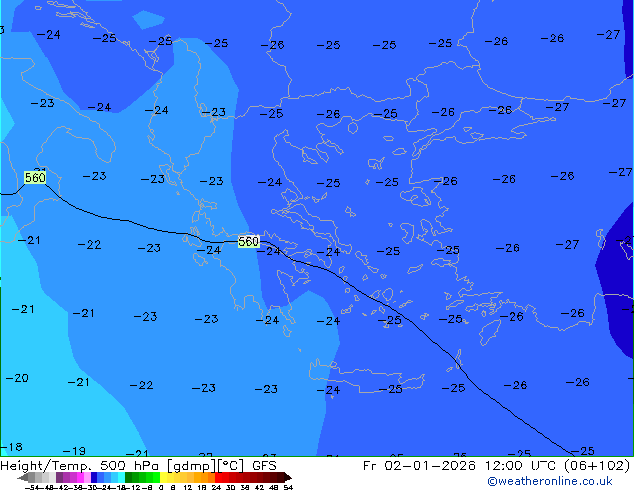The height and width of the screenshot is (490, 634).
Task: Click the dark blue swatch in the color scale
Action: [94, 477]
